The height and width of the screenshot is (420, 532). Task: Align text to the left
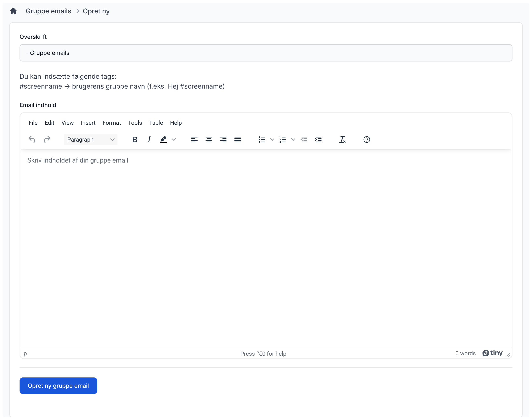point(194,140)
